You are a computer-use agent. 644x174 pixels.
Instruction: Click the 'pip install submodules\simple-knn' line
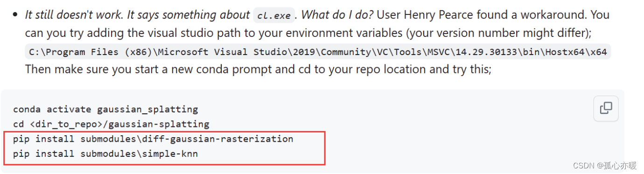[x=105, y=153]
